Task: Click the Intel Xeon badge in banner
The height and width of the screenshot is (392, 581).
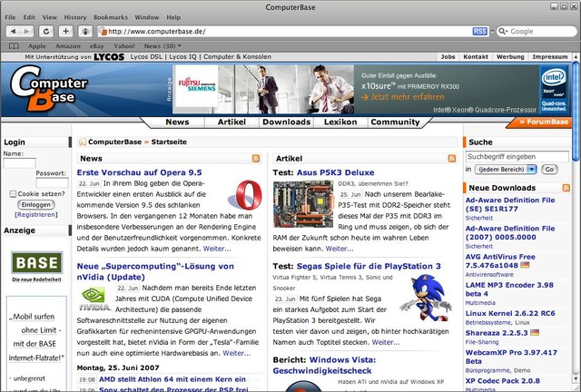Action: 554,91
